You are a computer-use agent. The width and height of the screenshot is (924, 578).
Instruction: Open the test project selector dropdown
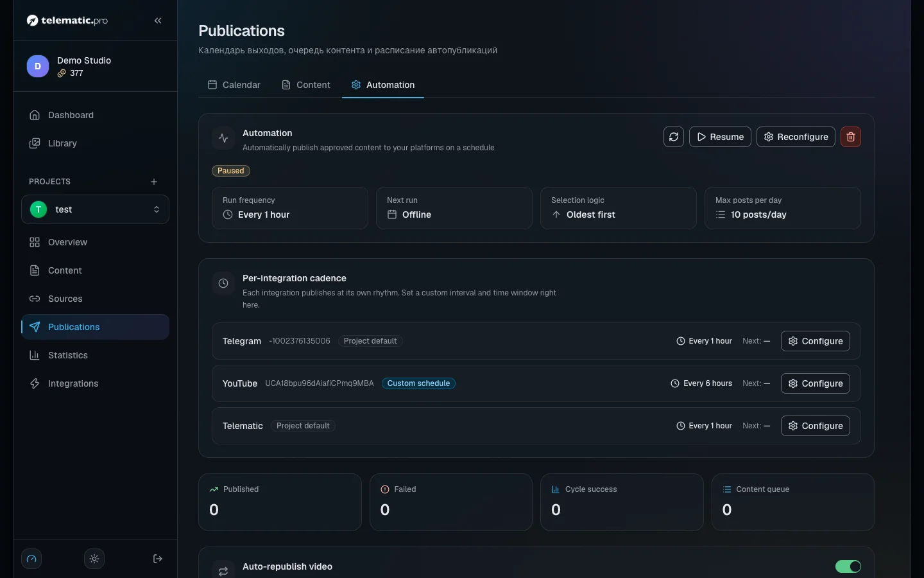[x=95, y=209]
